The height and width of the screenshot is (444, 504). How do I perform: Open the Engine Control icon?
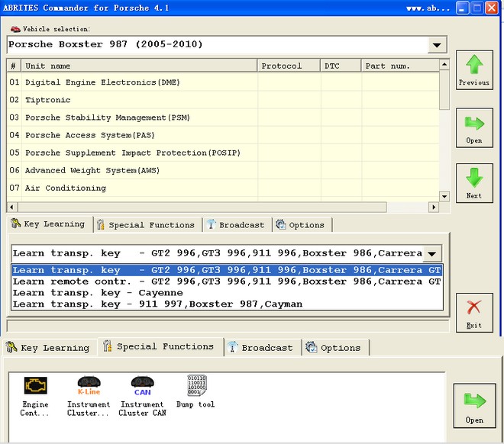[34, 387]
